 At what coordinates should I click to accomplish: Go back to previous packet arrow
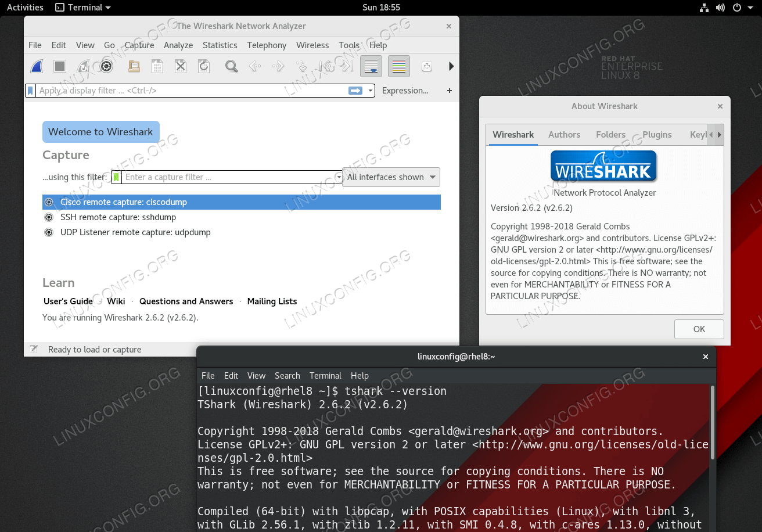pos(255,66)
